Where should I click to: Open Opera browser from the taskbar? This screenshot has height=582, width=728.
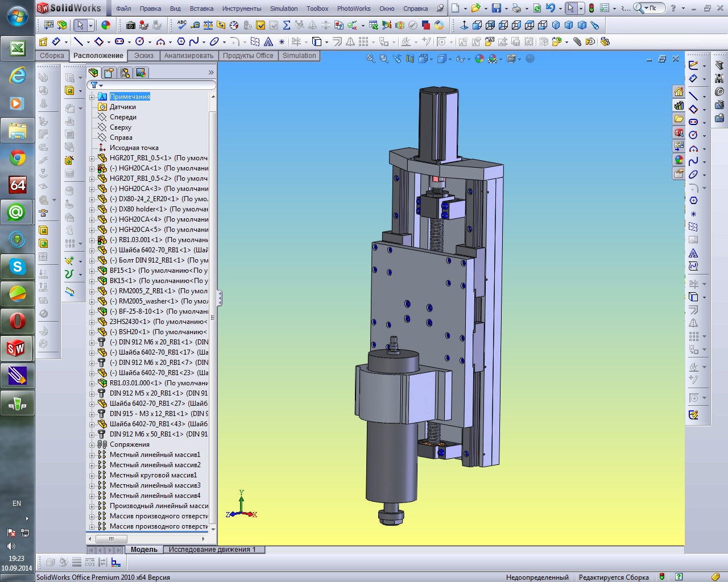coord(17,321)
